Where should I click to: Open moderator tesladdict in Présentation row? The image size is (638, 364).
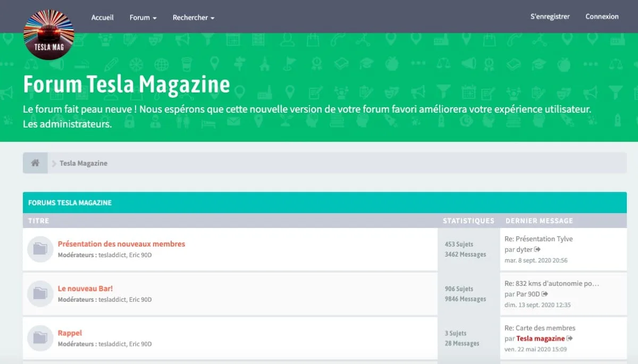(x=113, y=255)
